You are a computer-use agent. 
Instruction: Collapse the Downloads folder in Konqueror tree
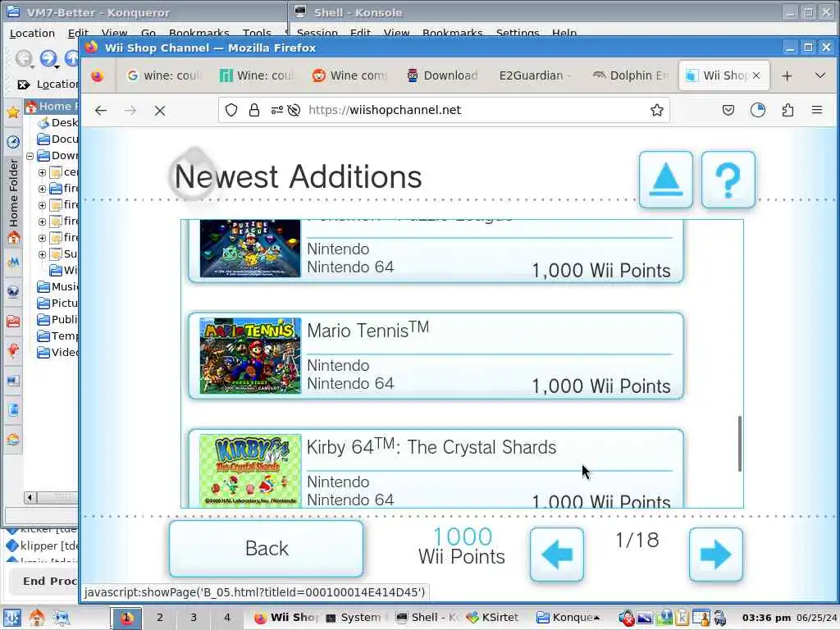pyautogui.click(x=30, y=156)
